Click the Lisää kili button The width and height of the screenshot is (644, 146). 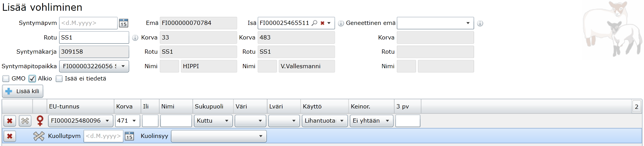coord(23,91)
